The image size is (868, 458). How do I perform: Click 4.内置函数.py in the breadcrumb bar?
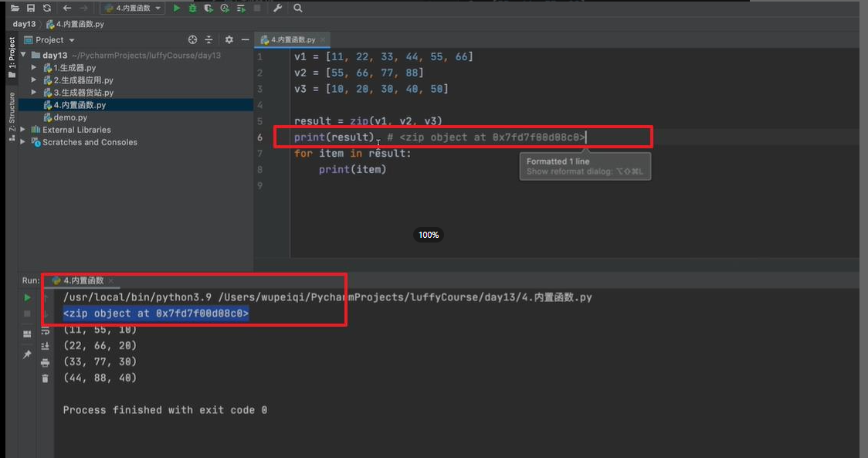75,24
